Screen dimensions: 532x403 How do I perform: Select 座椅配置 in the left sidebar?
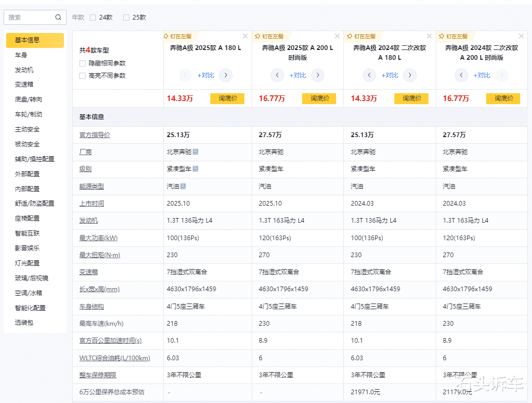point(27,219)
